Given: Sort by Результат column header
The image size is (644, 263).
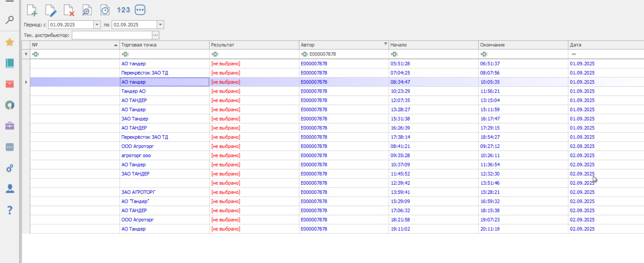Looking at the screenshot, I should click(x=254, y=45).
